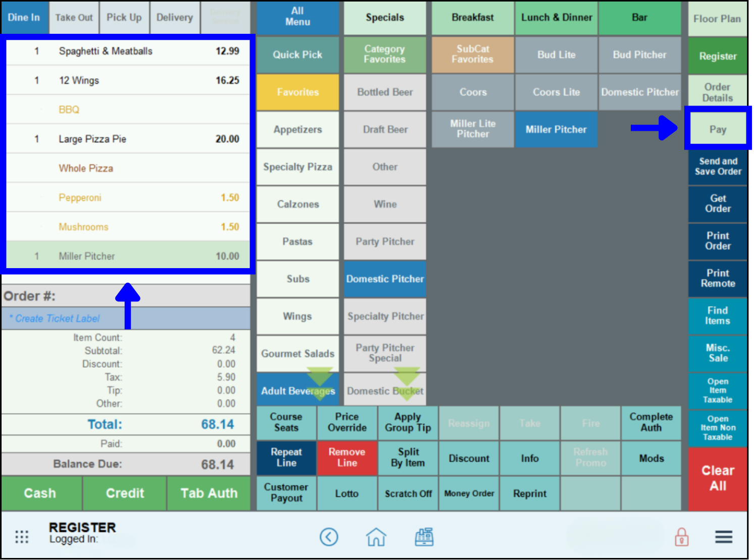Enable Open Item Non Taxable mode
The height and width of the screenshot is (560, 754).
pyautogui.click(x=717, y=428)
